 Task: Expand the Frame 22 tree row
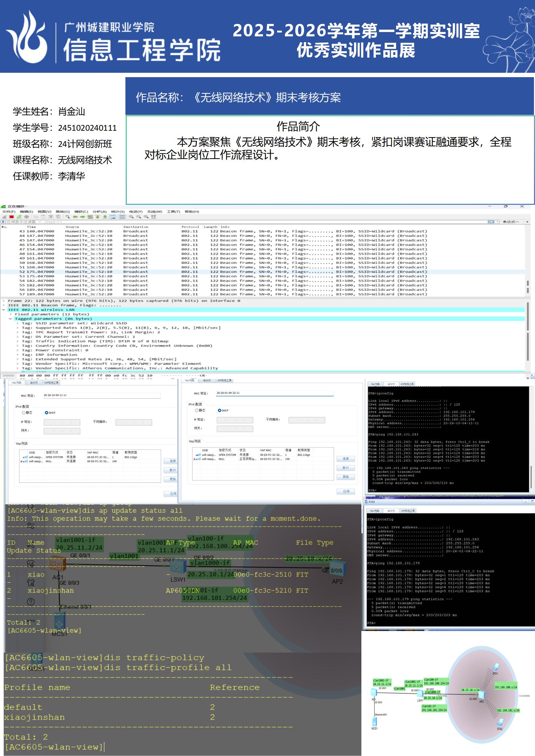coord(4,301)
